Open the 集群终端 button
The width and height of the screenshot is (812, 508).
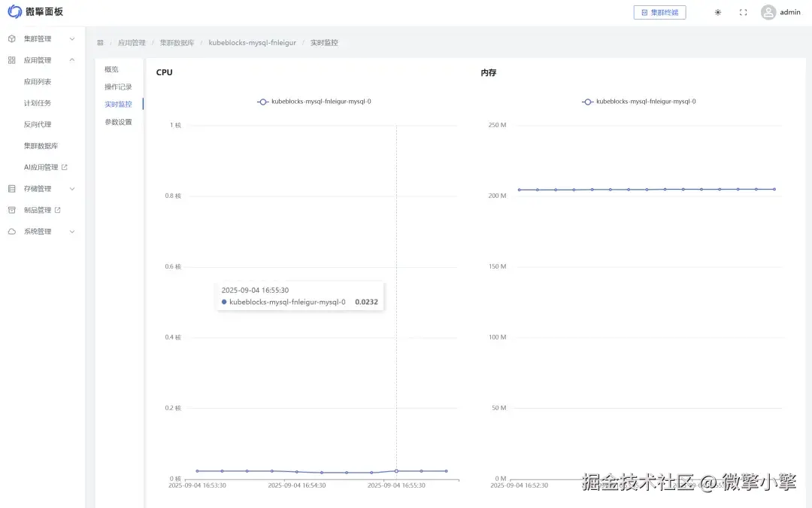(660, 13)
